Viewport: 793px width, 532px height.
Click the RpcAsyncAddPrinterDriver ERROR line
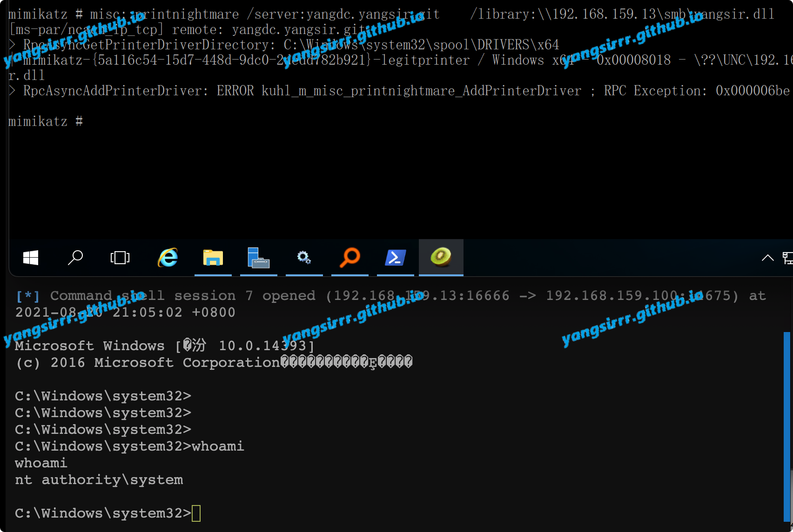point(399,91)
